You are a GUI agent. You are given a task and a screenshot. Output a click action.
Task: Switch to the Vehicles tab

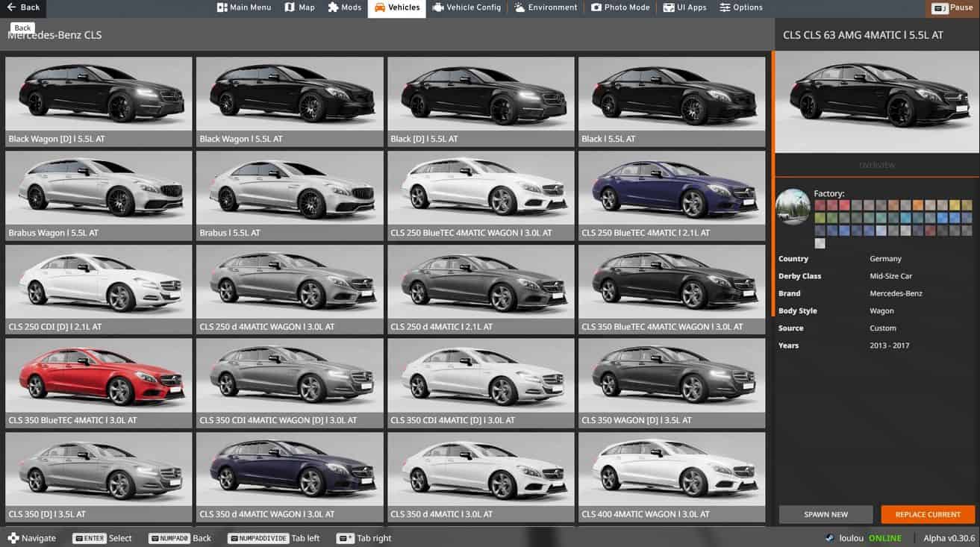[396, 7]
